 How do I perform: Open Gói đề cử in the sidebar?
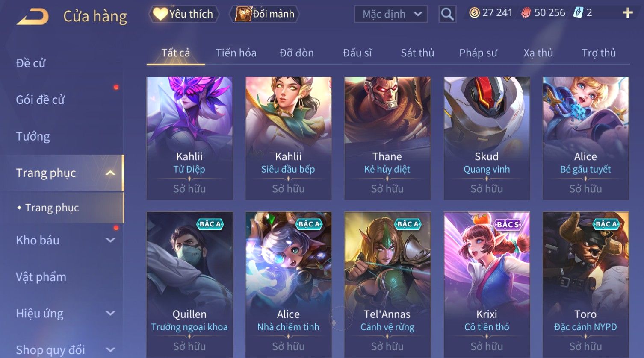[40, 100]
